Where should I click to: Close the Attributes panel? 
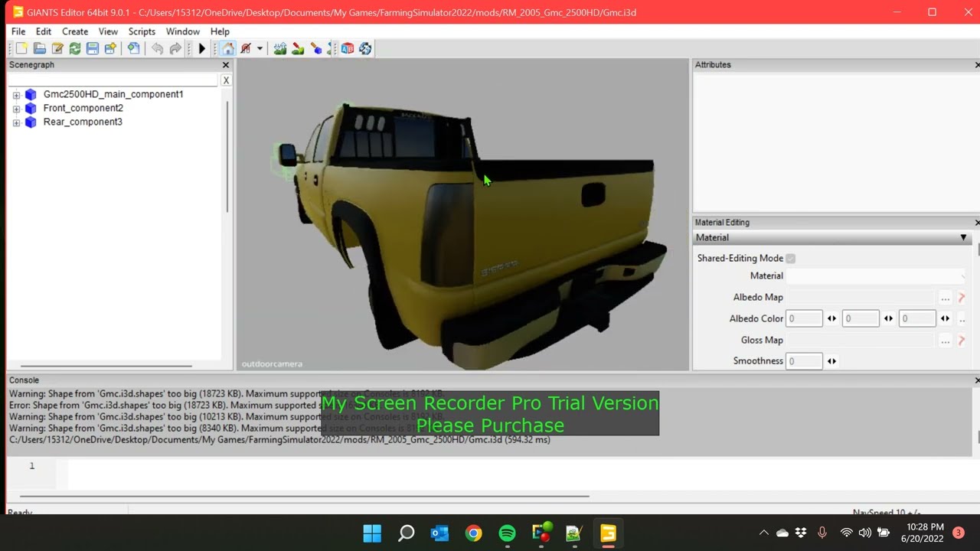[977, 65]
